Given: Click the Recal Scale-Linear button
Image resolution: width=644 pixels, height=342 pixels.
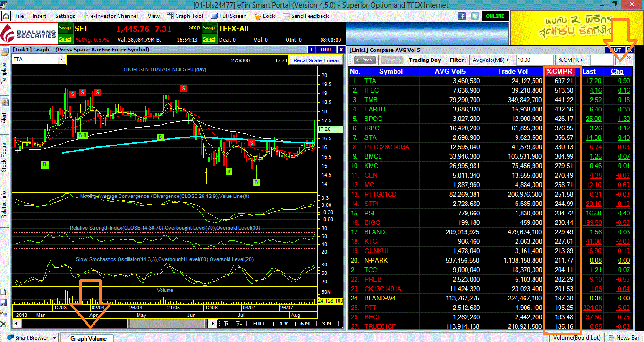Looking at the screenshot, I should [x=316, y=60].
